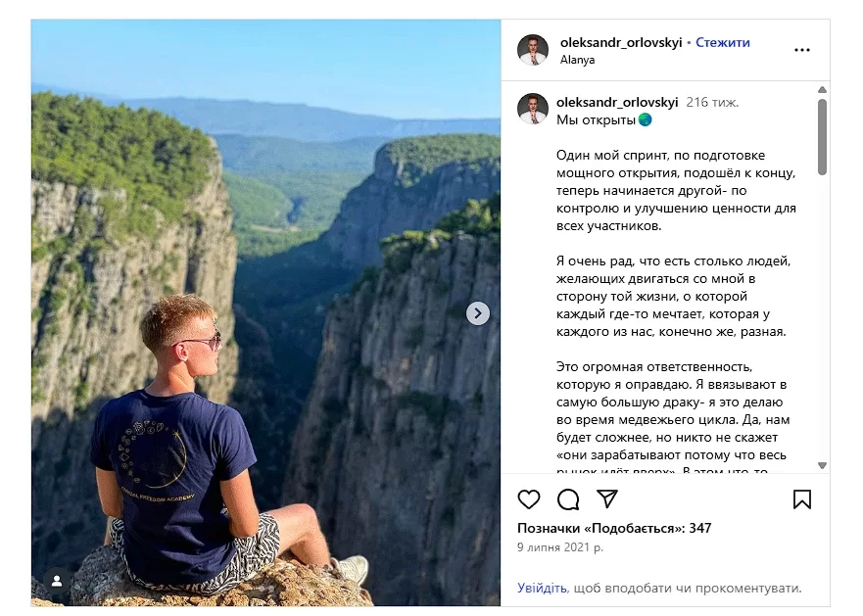View likes list showing 347
Viewport: 863px width, 616px height.
614,529
